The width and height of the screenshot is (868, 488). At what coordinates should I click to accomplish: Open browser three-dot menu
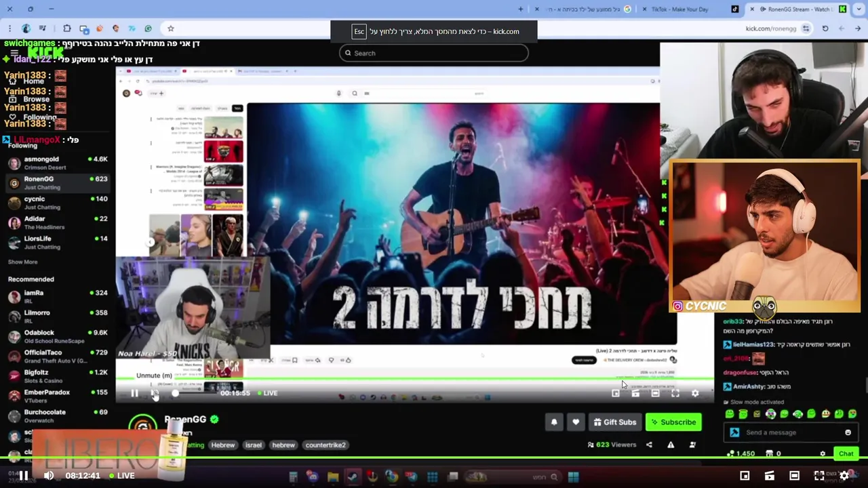click(9, 28)
